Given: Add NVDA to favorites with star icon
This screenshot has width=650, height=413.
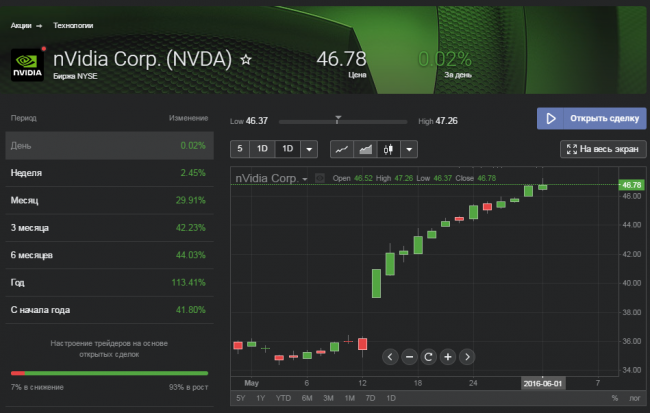Looking at the screenshot, I should [x=246, y=60].
